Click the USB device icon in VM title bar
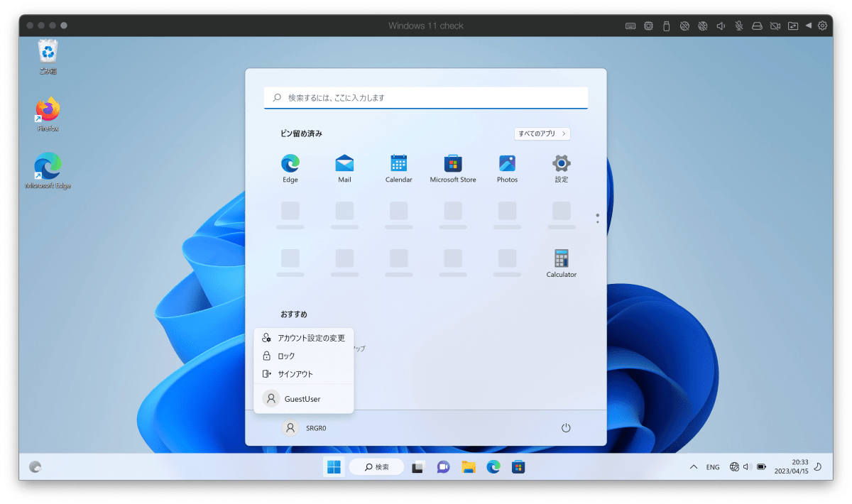852x504 pixels. pos(667,26)
